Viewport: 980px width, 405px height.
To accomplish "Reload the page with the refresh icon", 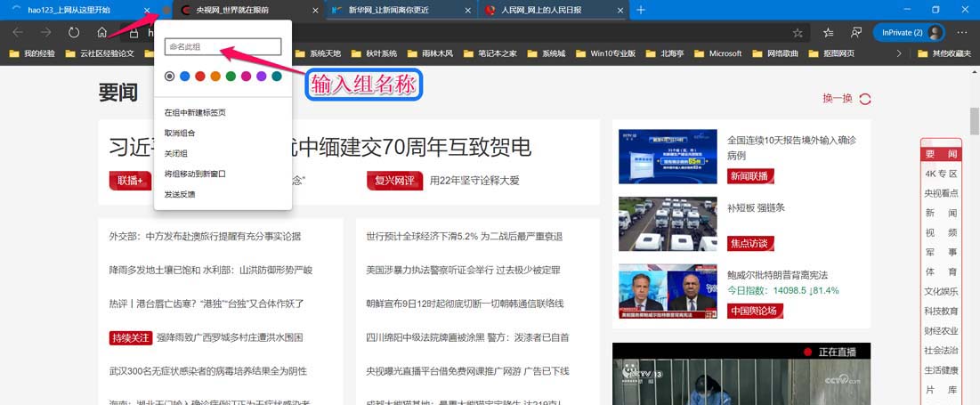I will click(x=74, y=33).
